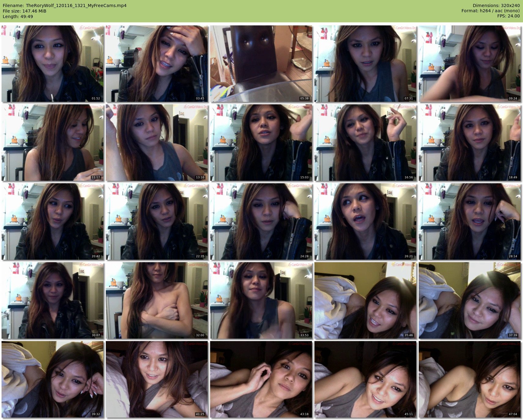The width and height of the screenshot is (523, 420).
Task: Click the 'Length: 49:49' text
Action: tap(18, 17)
